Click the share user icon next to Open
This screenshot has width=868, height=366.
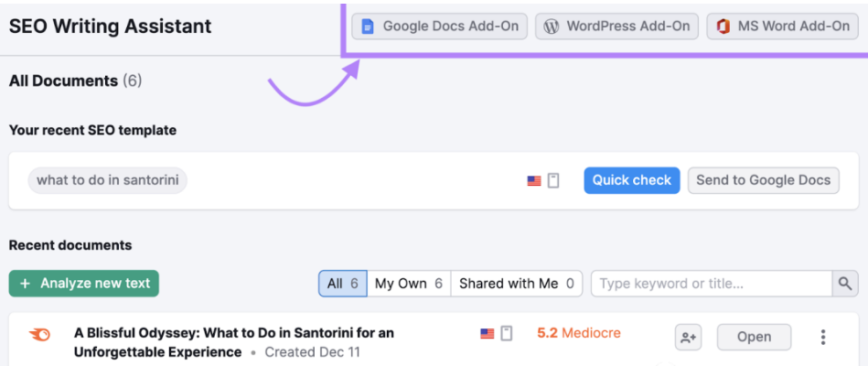688,338
